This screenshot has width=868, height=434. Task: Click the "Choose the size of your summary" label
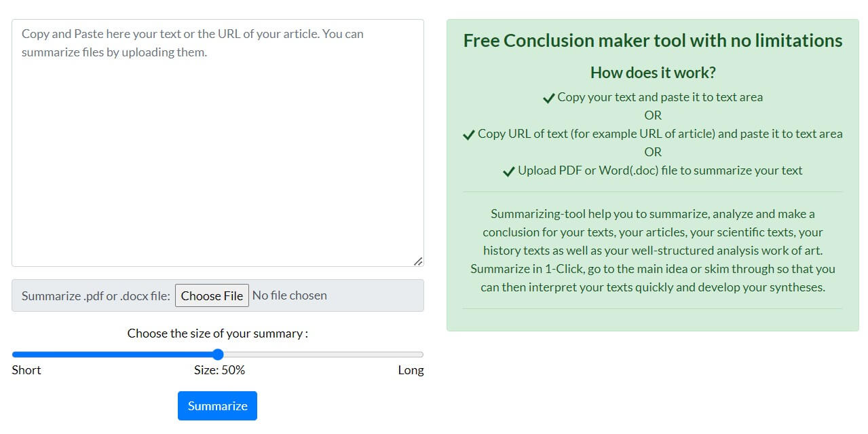click(217, 333)
